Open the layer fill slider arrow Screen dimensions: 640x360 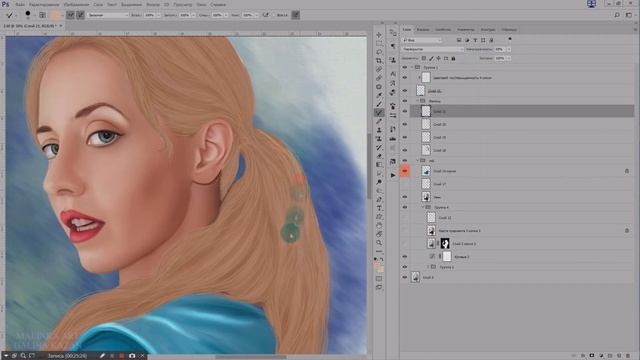click(x=509, y=58)
